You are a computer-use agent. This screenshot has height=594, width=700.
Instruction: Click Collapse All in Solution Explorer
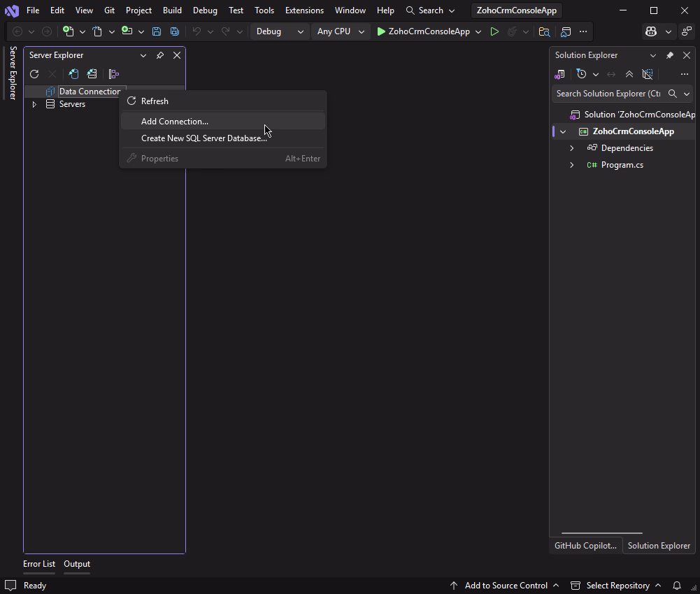(629, 74)
